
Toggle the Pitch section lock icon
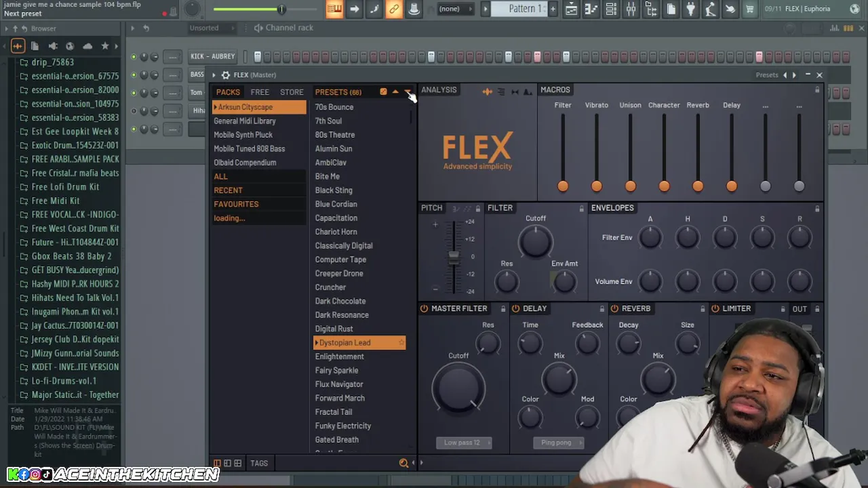tap(477, 209)
